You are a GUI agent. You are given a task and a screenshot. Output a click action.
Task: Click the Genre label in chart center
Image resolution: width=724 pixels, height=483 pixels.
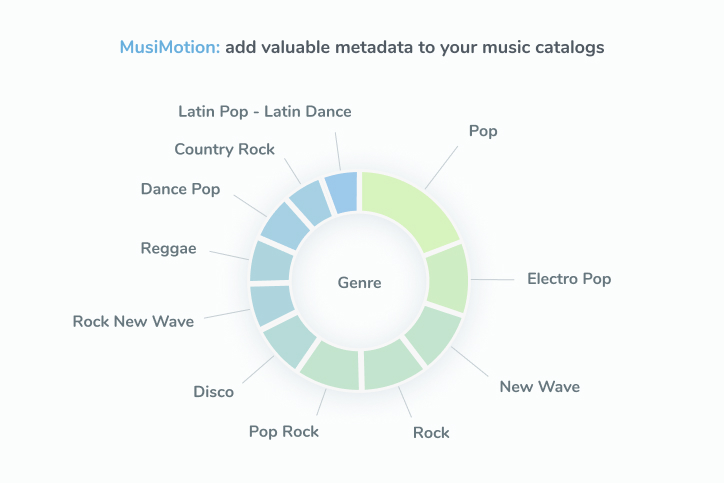(359, 282)
